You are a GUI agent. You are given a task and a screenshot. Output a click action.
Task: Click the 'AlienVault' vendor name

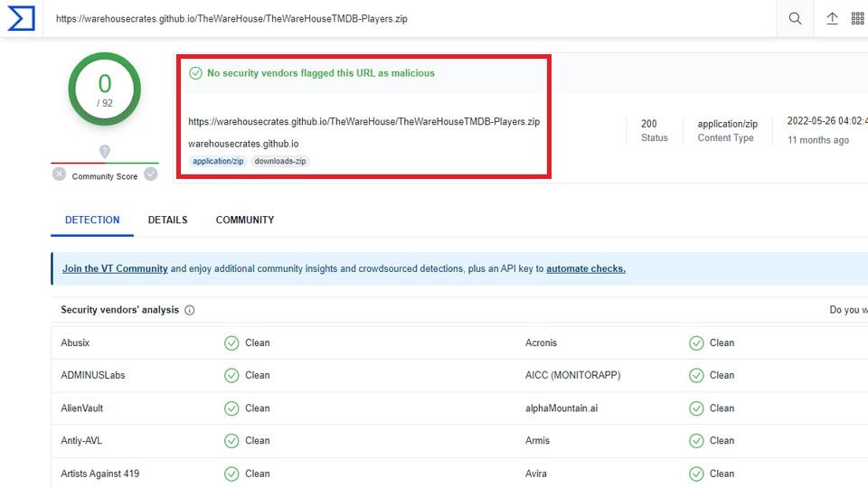pos(82,408)
